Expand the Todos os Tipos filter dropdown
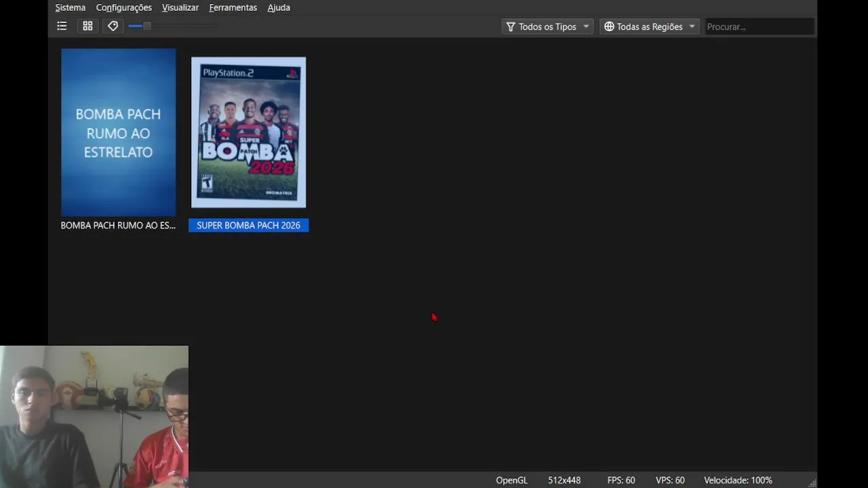868x488 pixels. pos(548,26)
